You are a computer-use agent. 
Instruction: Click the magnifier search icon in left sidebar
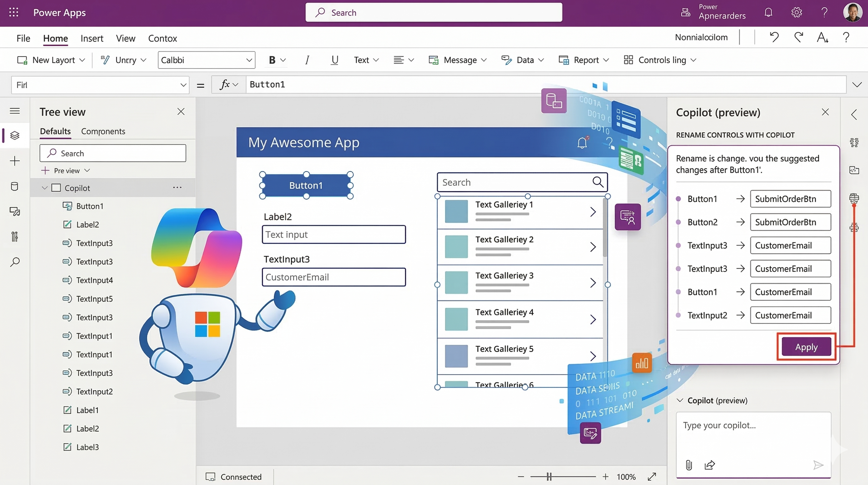pyautogui.click(x=15, y=262)
